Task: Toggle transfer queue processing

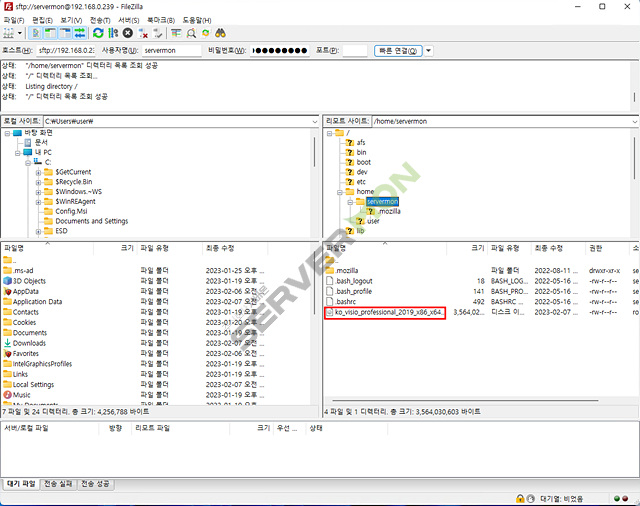Action: coord(113,33)
